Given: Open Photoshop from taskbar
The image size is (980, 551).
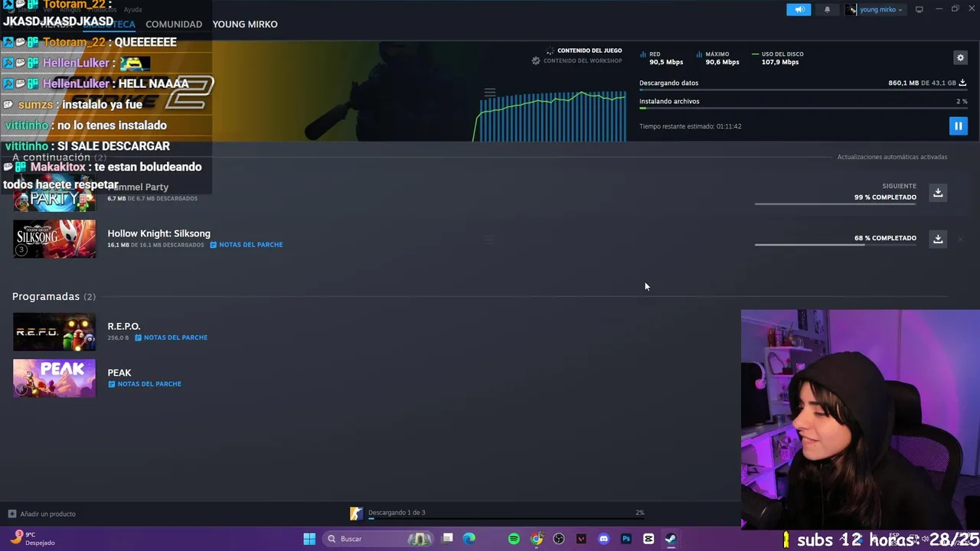Looking at the screenshot, I should tap(626, 539).
